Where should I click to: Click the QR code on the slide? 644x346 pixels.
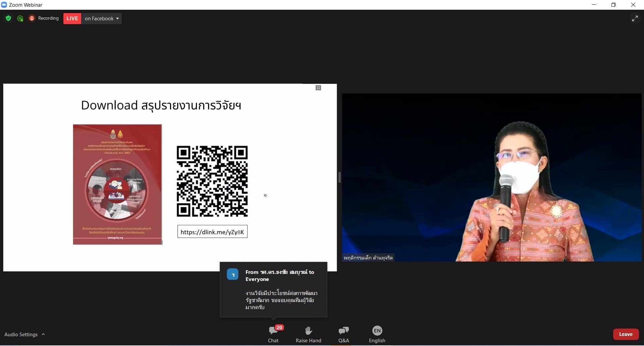[x=212, y=181]
